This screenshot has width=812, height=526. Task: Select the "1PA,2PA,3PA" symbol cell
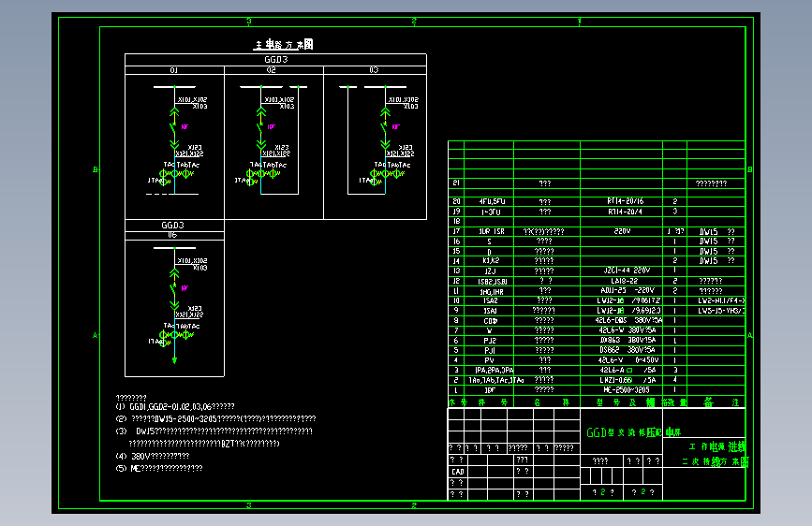494,371
